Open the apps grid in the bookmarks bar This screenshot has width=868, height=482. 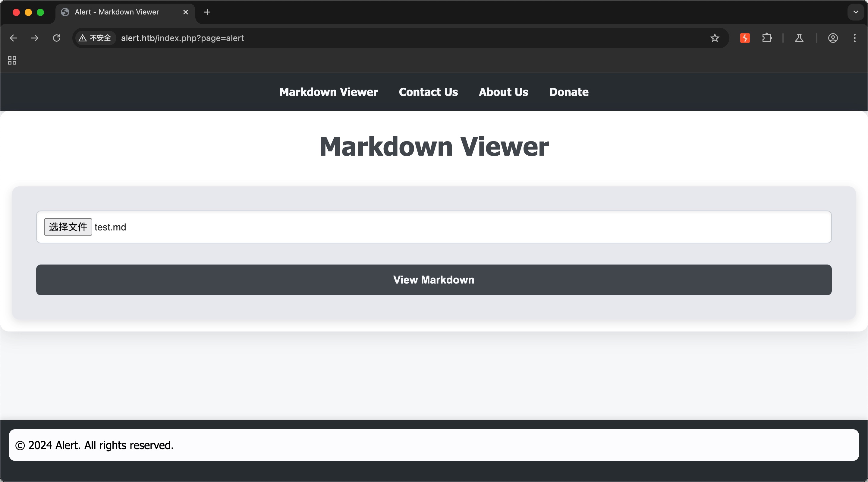click(12, 60)
